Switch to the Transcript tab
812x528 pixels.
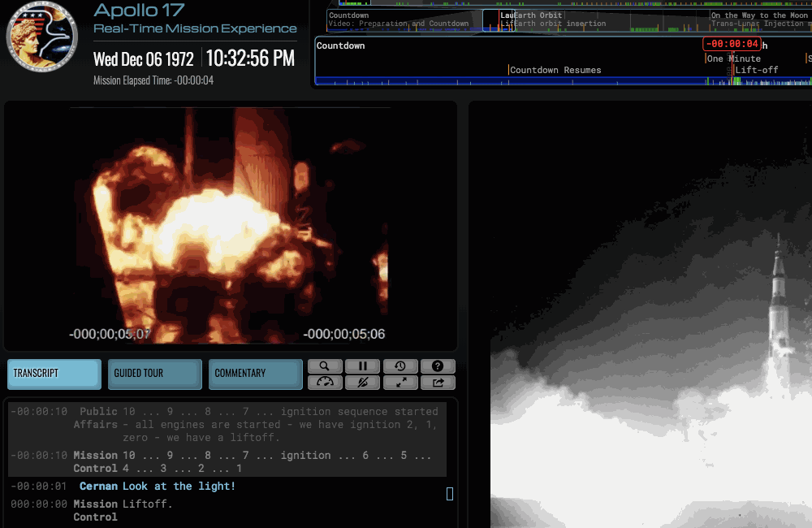54,374
